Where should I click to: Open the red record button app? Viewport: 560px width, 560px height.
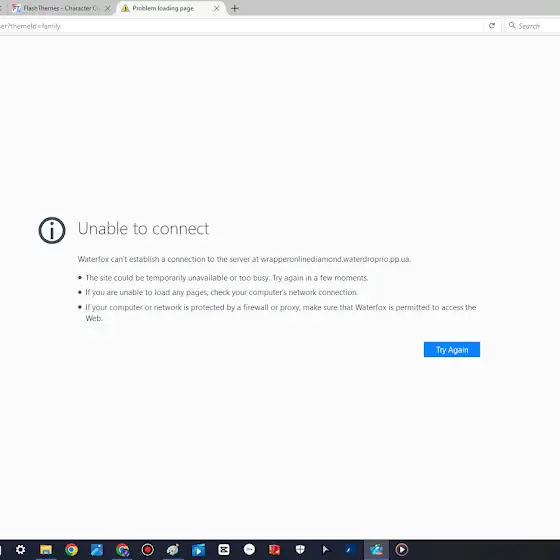pyautogui.click(x=148, y=550)
